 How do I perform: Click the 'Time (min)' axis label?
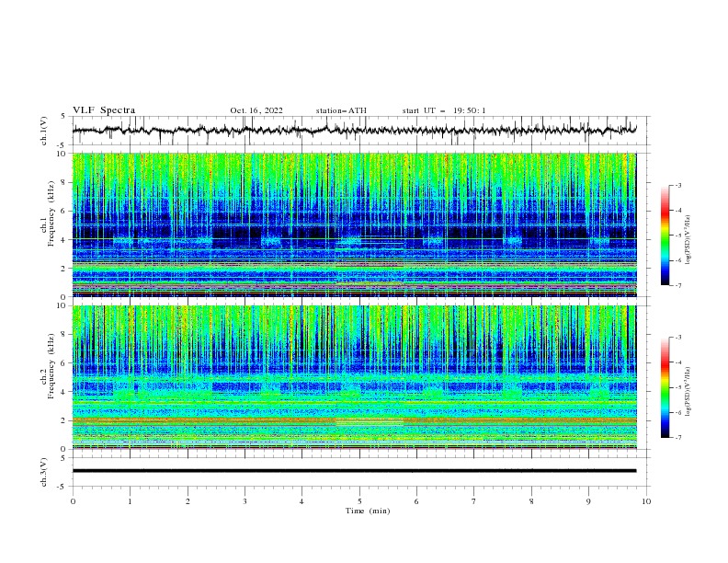(368, 511)
